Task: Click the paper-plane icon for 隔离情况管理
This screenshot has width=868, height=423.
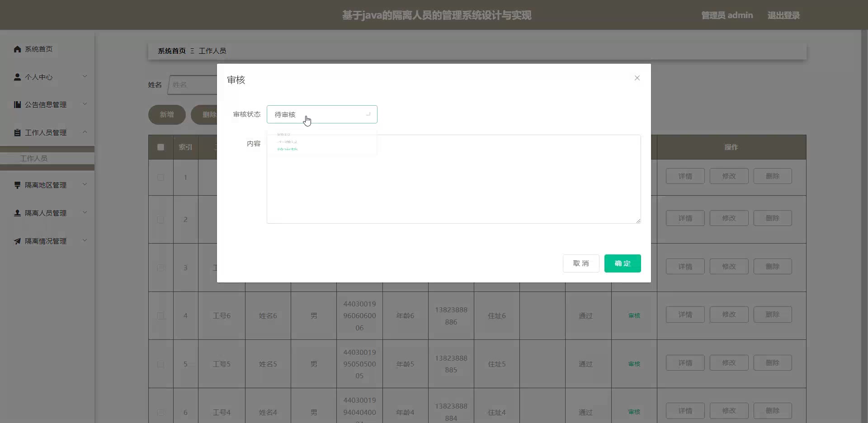Action: click(x=17, y=241)
